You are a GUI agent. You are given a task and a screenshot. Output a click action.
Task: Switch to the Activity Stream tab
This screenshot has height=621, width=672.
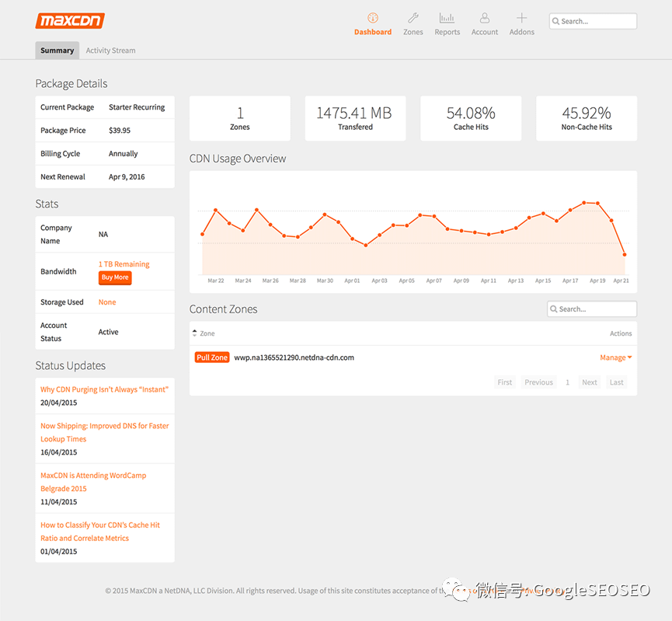click(x=110, y=51)
